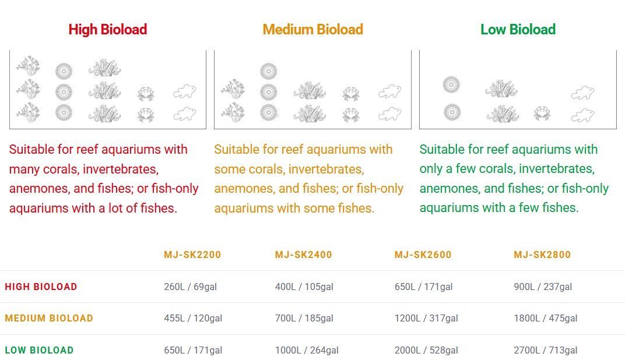Screen dimensions: 625x364
Task: Select the MJ-SK2200 column header
Action: 192,255
